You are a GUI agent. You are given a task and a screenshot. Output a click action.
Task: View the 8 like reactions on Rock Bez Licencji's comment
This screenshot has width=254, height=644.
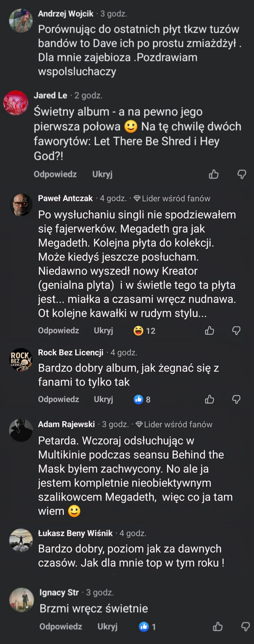(x=142, y=399)
